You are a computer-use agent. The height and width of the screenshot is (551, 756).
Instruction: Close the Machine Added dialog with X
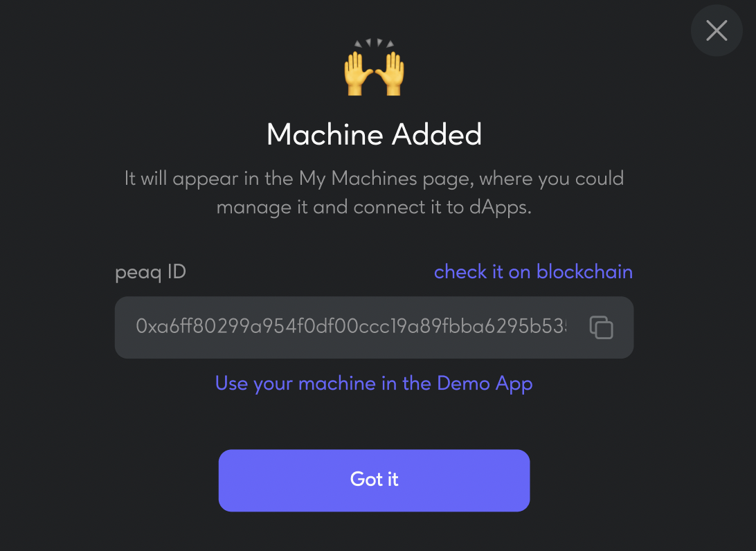click(717, 30)
